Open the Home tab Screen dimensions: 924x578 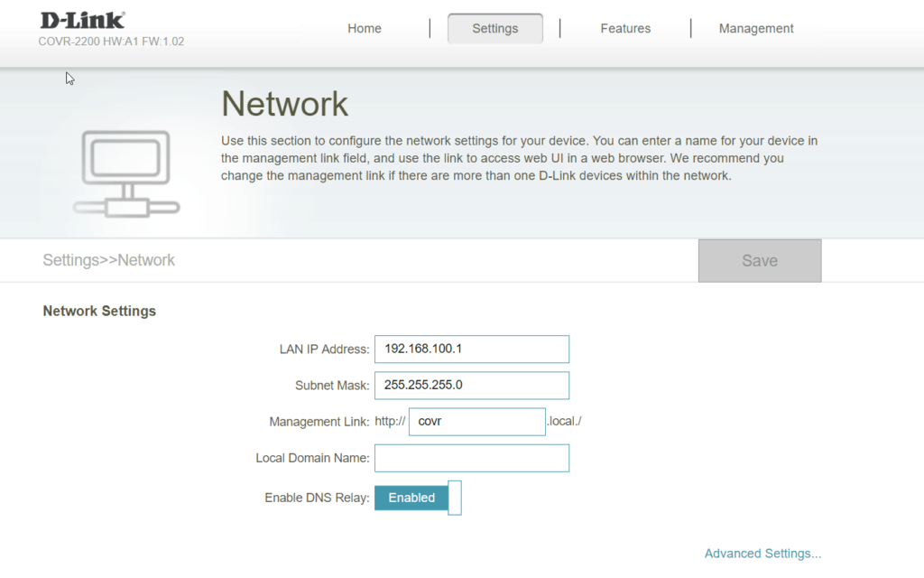(x=365, y=29)
